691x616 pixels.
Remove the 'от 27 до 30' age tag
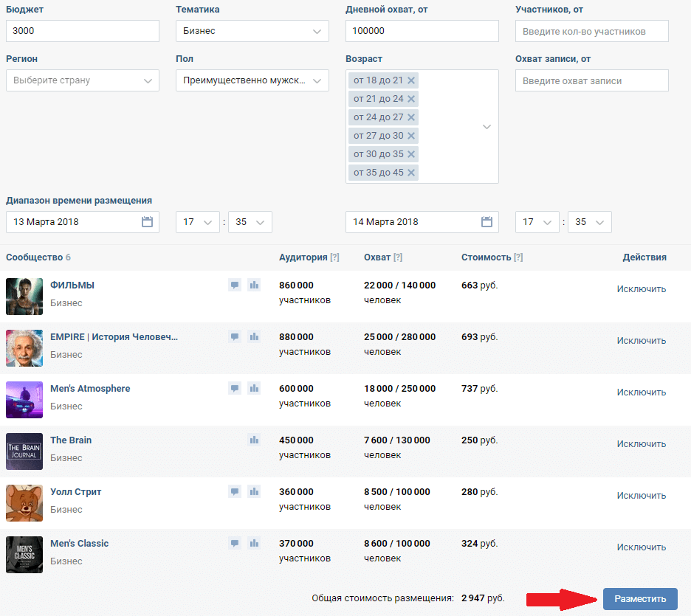411,136
